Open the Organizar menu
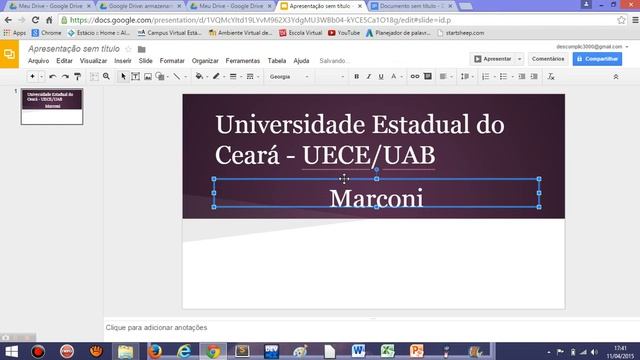The image size is (640, 360). coord(205,61)
